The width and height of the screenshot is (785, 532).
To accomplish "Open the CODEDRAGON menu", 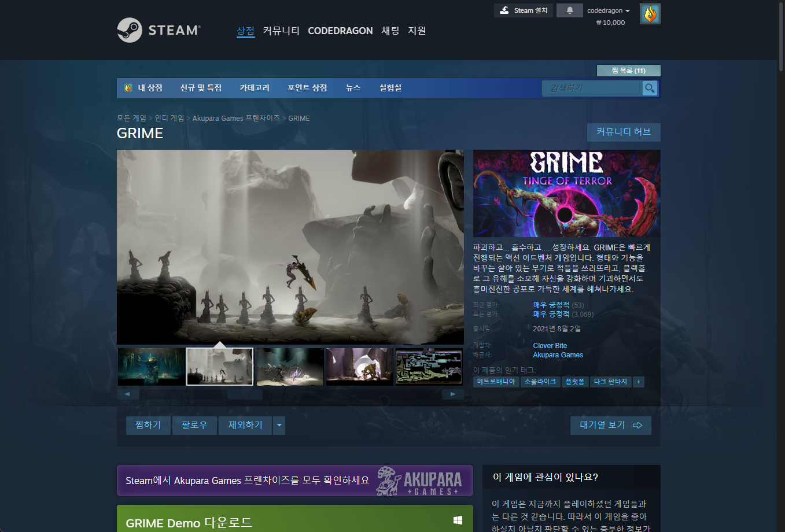I will [340, 31].
